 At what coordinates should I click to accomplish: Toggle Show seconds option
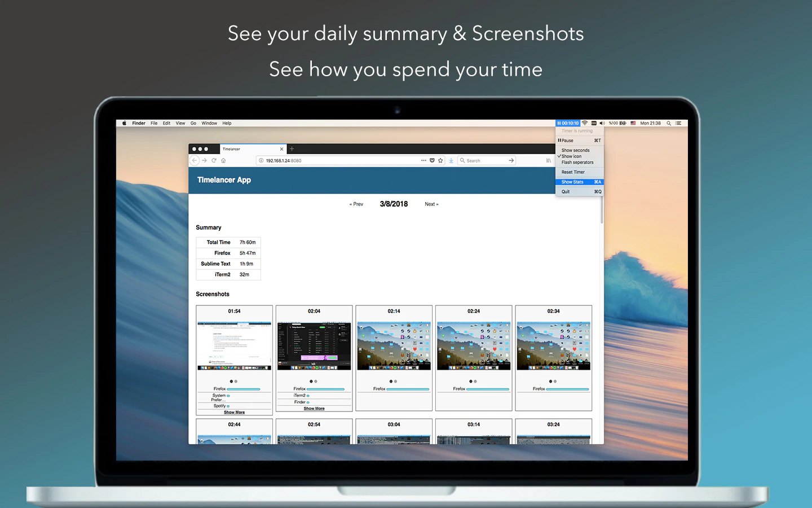pyautogui.click(x=580, y=150)
